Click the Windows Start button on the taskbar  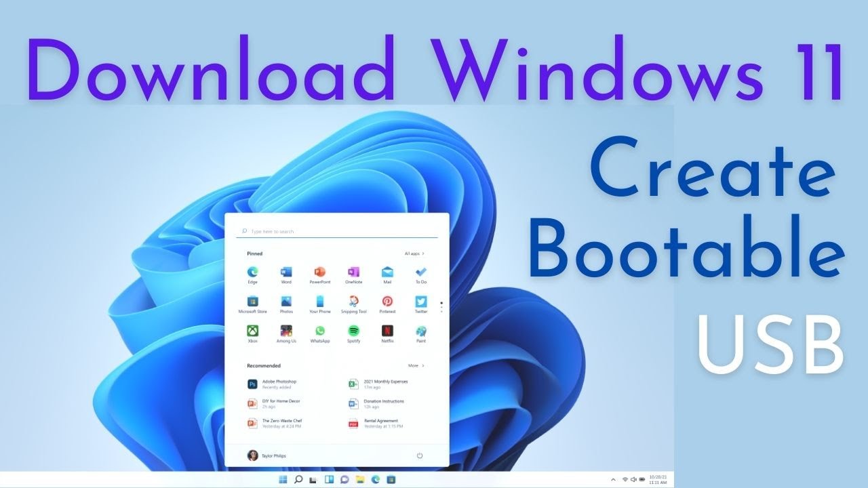pos(283,480)
